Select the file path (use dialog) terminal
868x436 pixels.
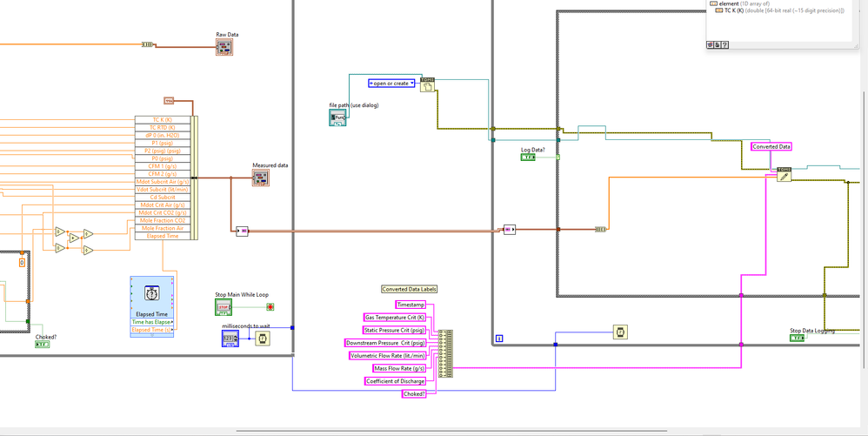337,117
